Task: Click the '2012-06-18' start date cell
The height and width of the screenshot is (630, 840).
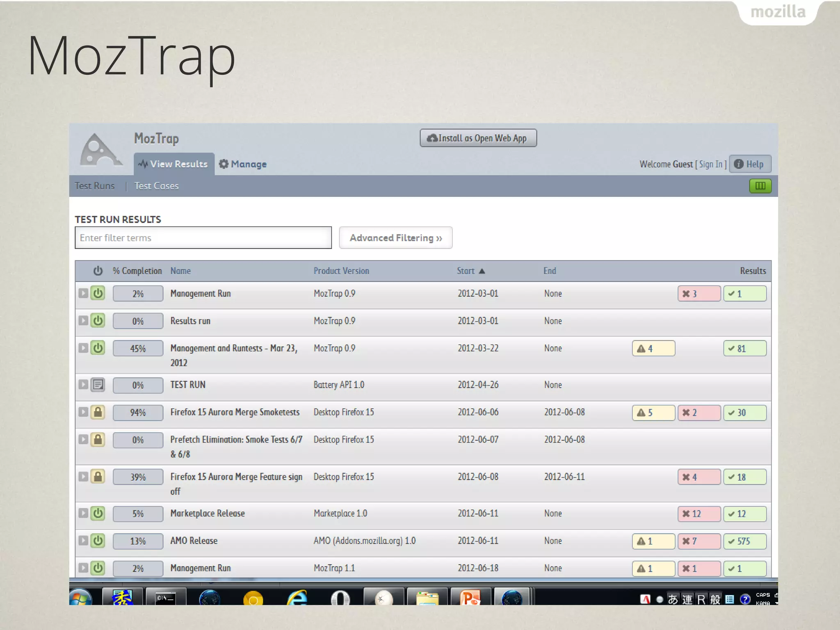Action: tap(478, 568)
